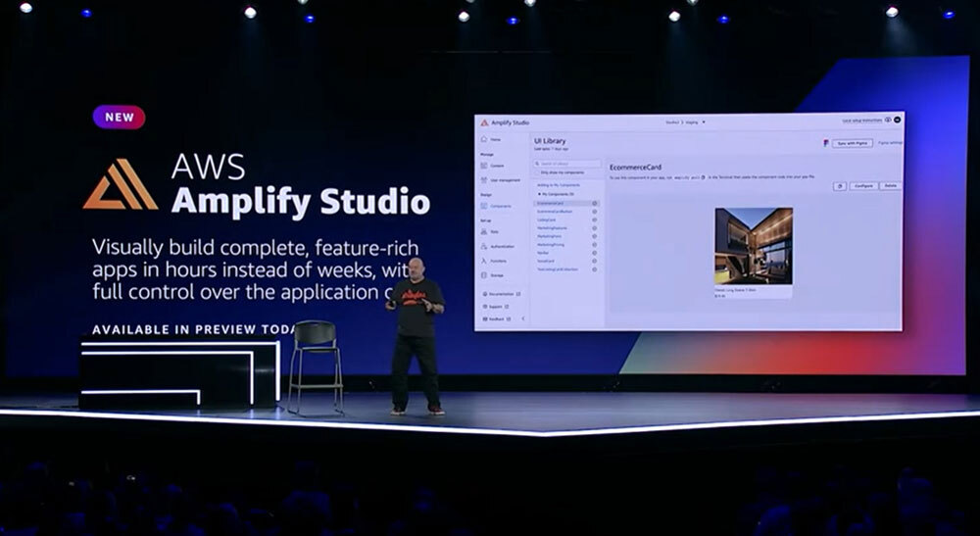The image size is (980, 536).
Task: Click the round icon on EcommerceCard row
Action: click(x=595, y=204)
